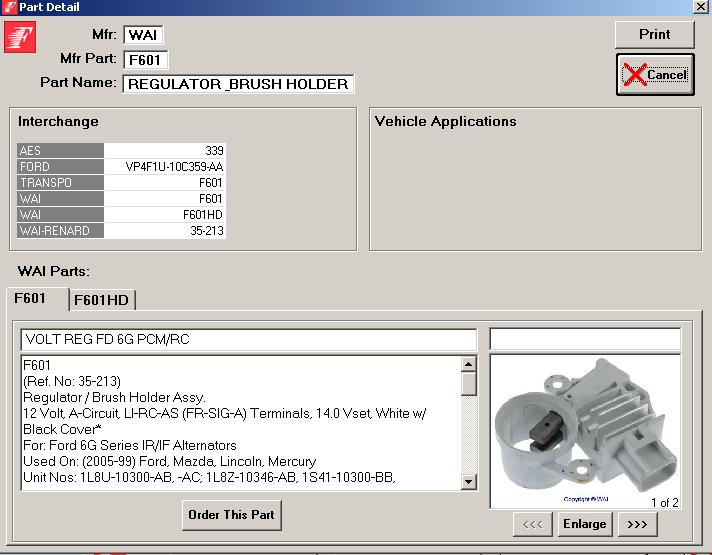Switch to the F601 tab
The width and height of the screenshot is (712, 555).
click(38, 299)
